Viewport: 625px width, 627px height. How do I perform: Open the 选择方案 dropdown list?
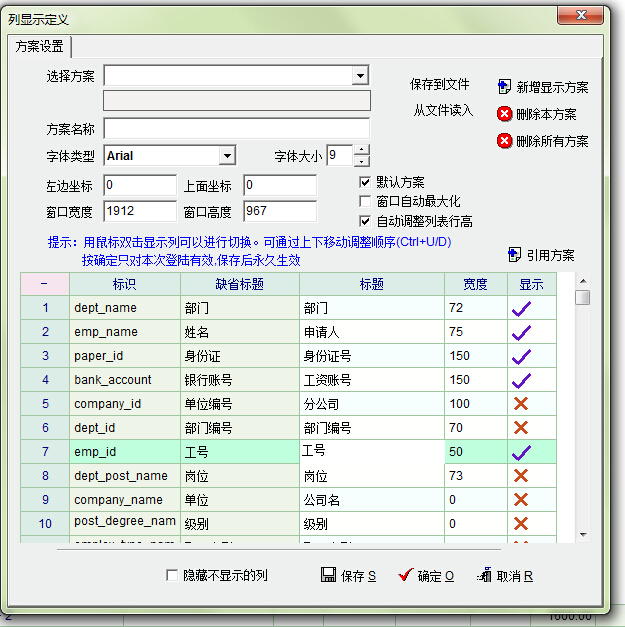tap(360, 76)
